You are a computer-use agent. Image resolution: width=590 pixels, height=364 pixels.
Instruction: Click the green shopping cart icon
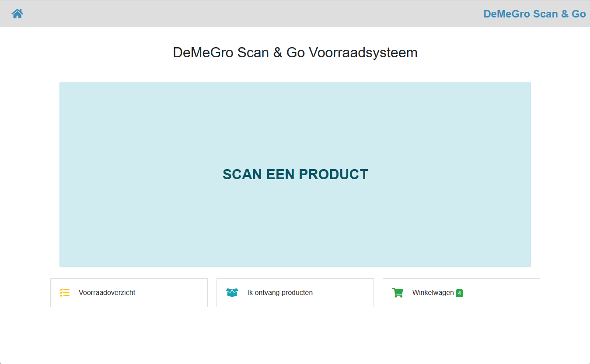coord(398,293)
